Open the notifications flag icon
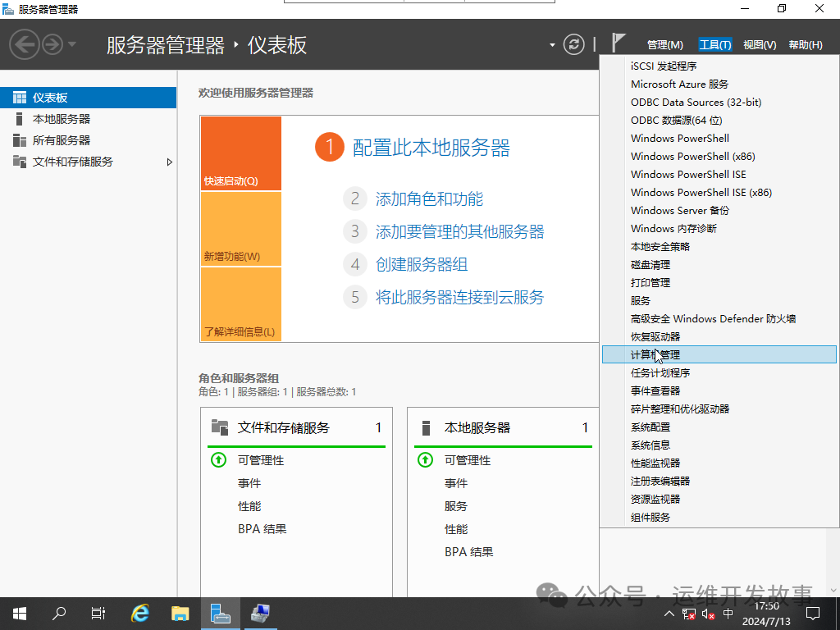The width and height of the screenshot is (840, 630). click(618, 43)
